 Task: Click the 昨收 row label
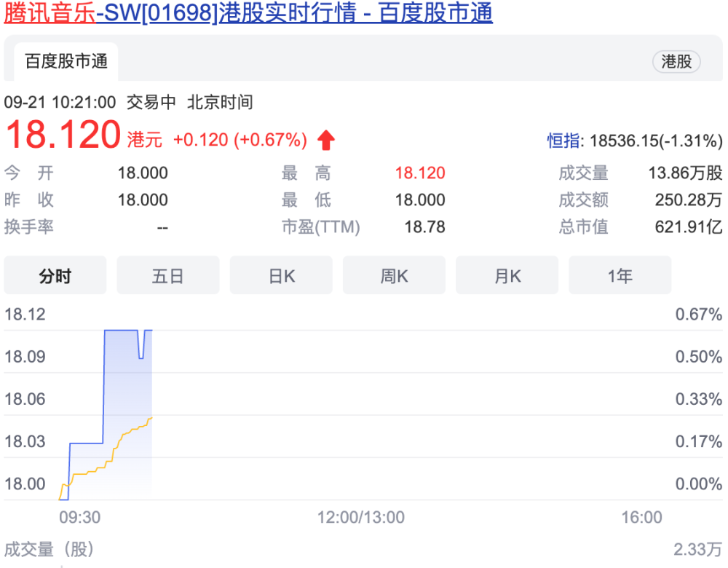coord(29,200)
